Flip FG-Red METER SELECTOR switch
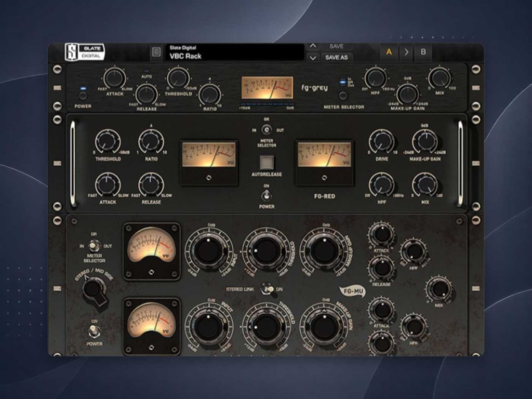 pyautogui.click(x=267, y=129)
